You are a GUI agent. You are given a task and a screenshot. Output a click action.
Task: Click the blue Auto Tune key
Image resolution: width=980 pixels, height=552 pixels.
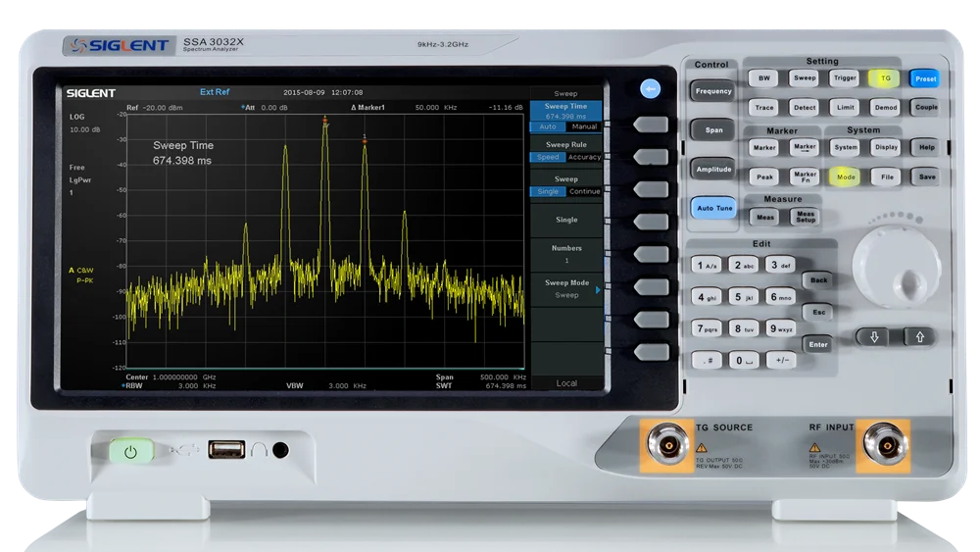click(x=713, y=208)
